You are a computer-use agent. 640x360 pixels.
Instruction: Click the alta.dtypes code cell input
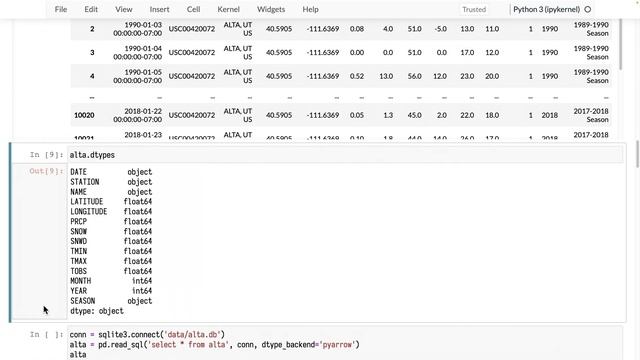click(345, 155)
